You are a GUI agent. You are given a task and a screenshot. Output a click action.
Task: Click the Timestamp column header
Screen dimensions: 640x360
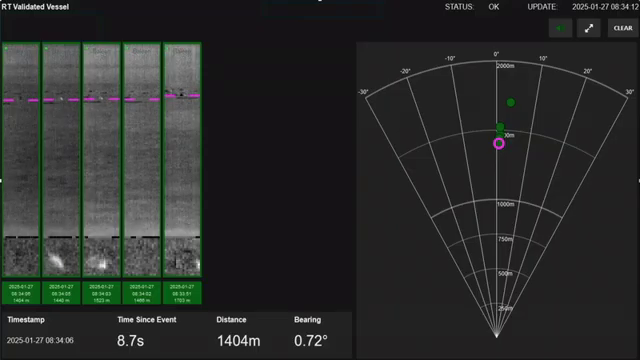pos(26,320)
